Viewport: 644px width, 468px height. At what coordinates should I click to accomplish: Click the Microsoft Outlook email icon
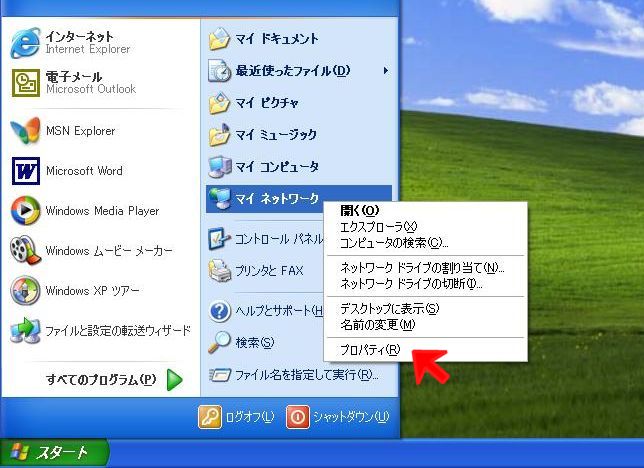click(26, 83)
